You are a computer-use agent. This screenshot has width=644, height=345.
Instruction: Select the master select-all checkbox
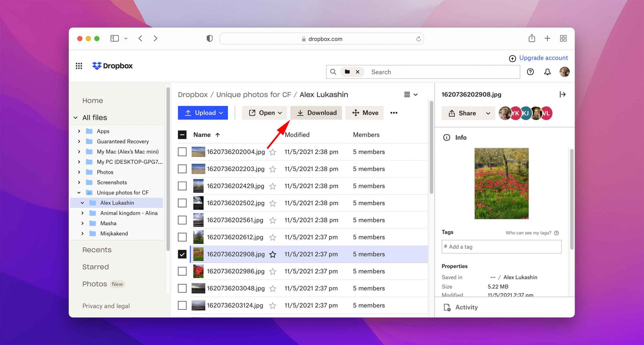click(x=182, y=135)
